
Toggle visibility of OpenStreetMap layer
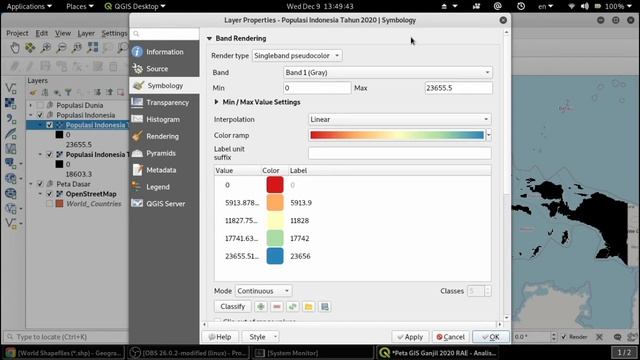point(49,194)
